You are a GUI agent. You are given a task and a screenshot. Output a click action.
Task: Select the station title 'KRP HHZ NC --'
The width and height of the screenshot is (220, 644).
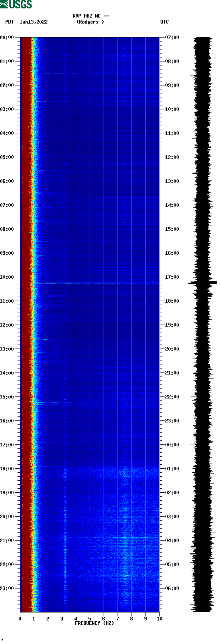pos(91,16)
